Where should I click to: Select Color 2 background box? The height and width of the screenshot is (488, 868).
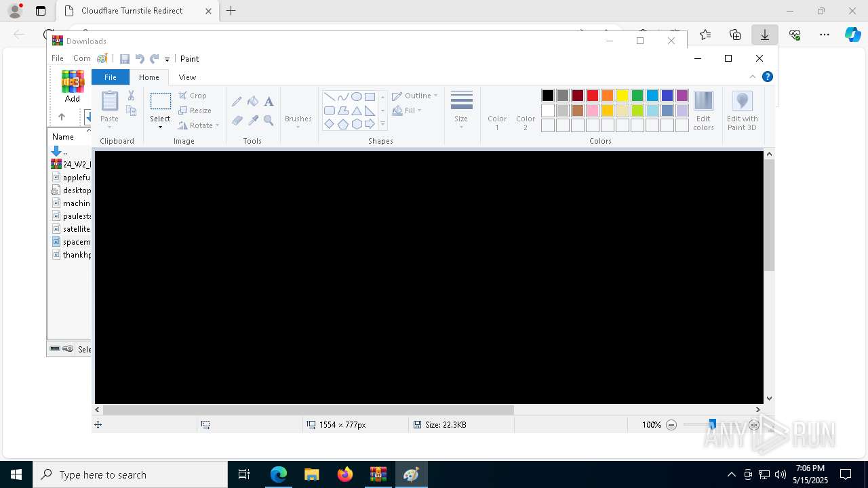[x=526, y=110]
